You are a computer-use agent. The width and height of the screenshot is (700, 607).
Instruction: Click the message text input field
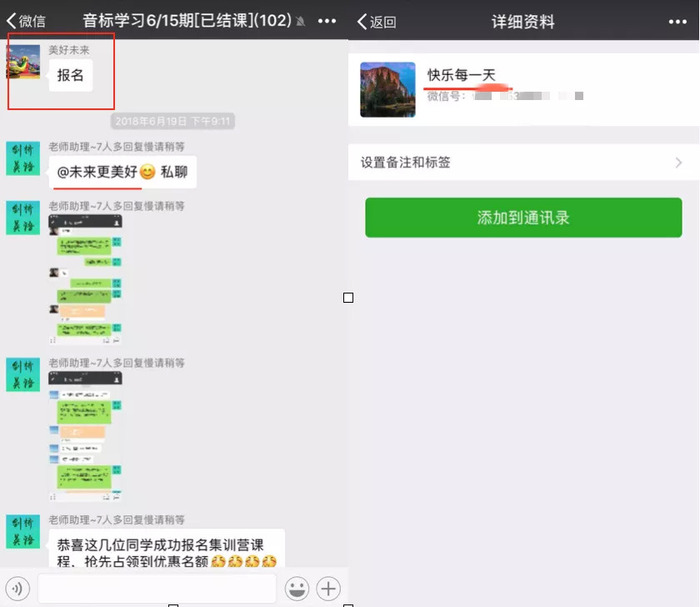pos(156,588)
